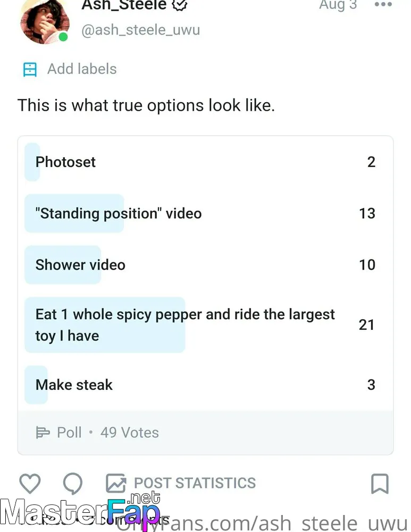Open comments via the speech bubble icon
The height and width of the screenshot is (532, 411).
pos(73,483)
